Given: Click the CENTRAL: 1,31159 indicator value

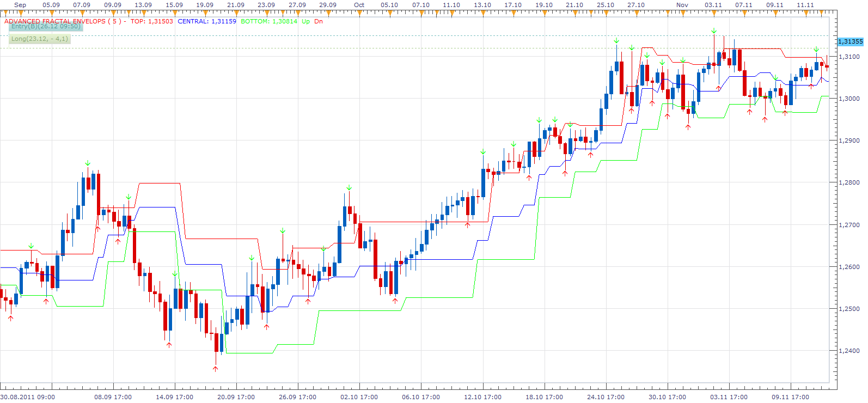Looking at the screenshot, I should click(x=207, y=22).
